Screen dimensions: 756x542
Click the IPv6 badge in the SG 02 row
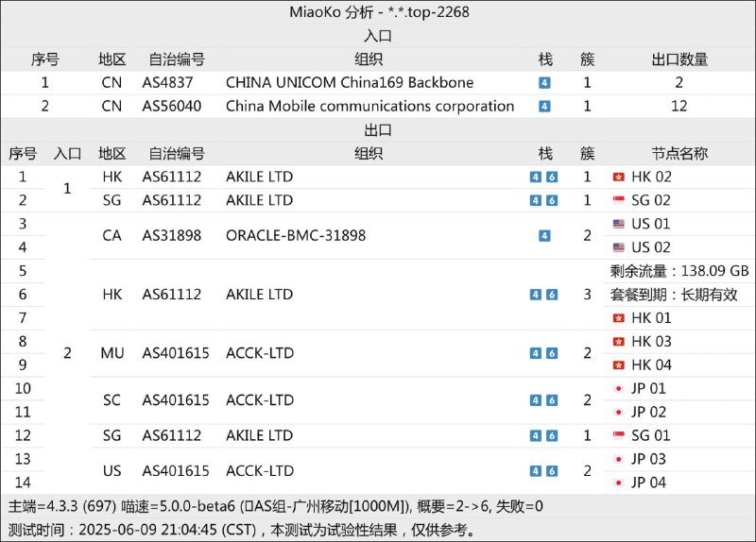552,200
